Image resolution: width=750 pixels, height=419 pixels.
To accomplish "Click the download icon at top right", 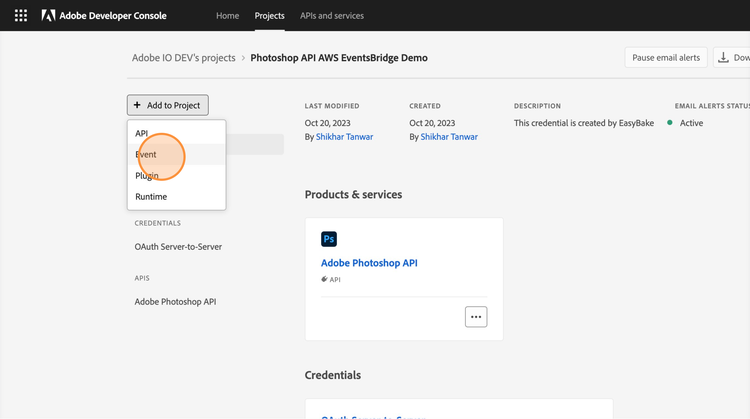I will click(x=724, y=58).
